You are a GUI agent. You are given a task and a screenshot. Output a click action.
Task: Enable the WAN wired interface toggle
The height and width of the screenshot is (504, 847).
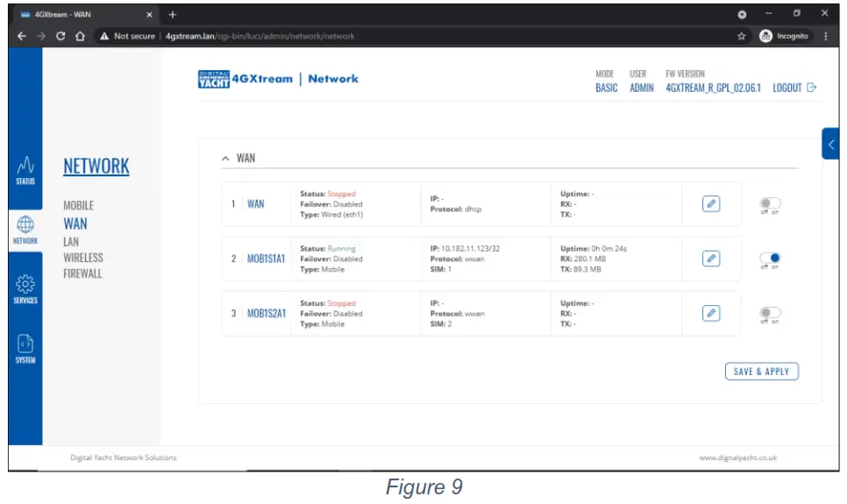click(770, 203)
